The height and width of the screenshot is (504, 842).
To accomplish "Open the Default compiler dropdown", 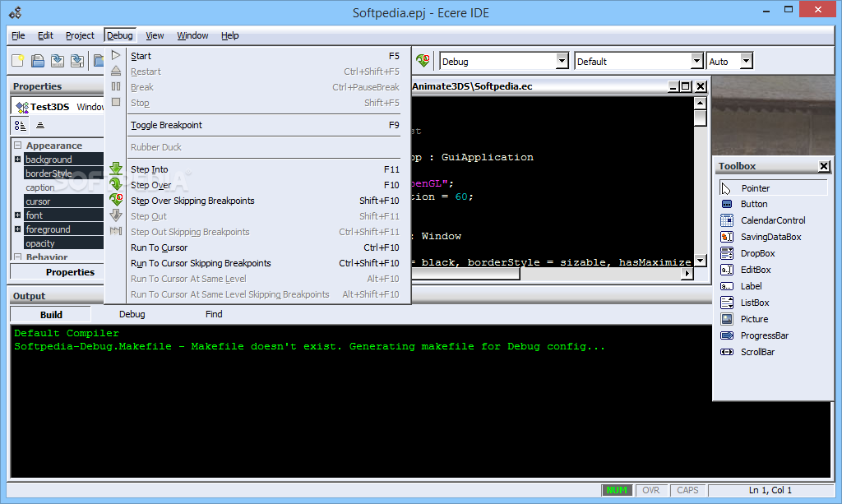I will 696,61.
